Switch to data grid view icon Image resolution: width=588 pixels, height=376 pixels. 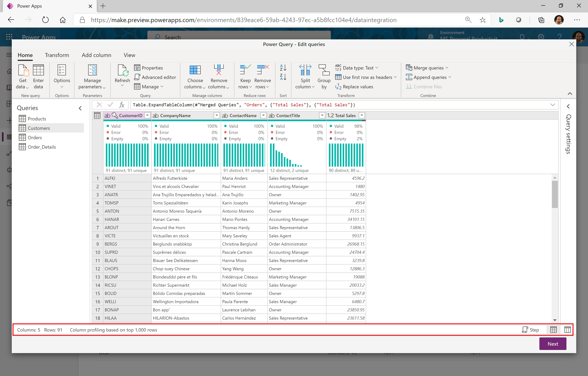pyautogui.click(x=553, y=330)
